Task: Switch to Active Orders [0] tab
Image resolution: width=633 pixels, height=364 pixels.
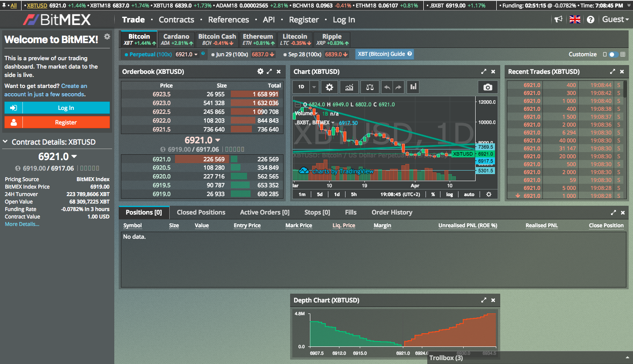Action: click(x=265, y=212)
